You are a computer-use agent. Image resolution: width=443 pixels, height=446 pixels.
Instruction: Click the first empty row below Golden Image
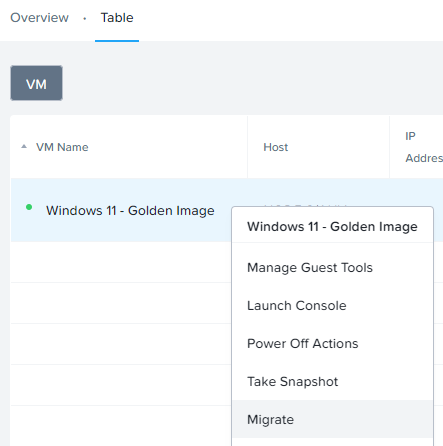click(x=121, y=262)
